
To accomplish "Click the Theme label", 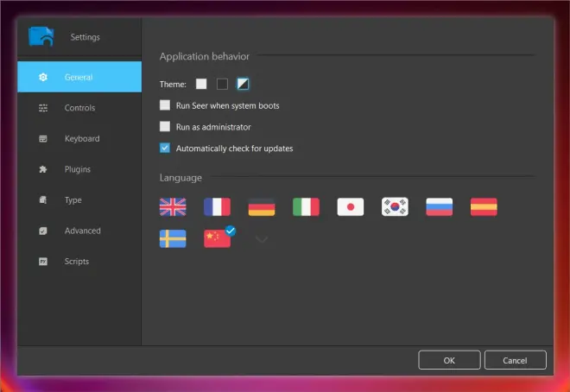I will click(173, 85).
